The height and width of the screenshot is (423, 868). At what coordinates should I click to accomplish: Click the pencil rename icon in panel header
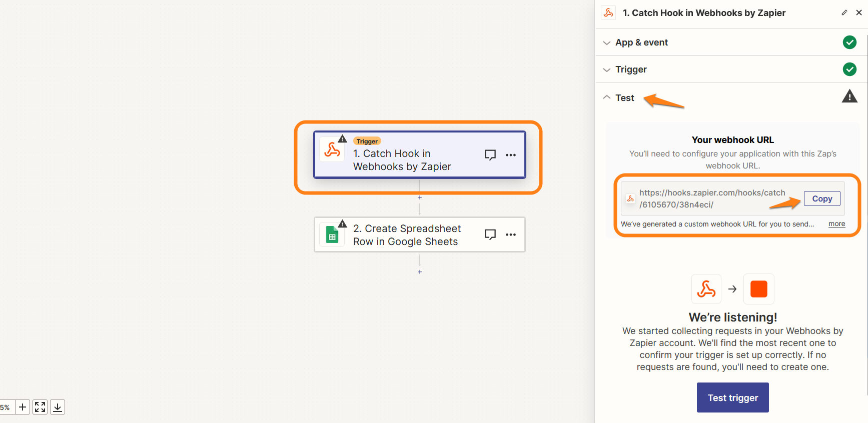[844, 12]
